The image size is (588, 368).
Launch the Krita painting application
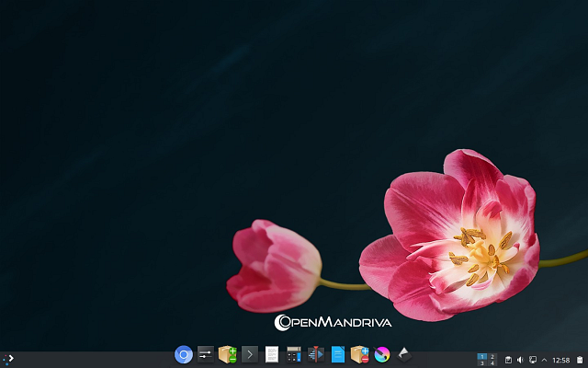coord(382,354)
